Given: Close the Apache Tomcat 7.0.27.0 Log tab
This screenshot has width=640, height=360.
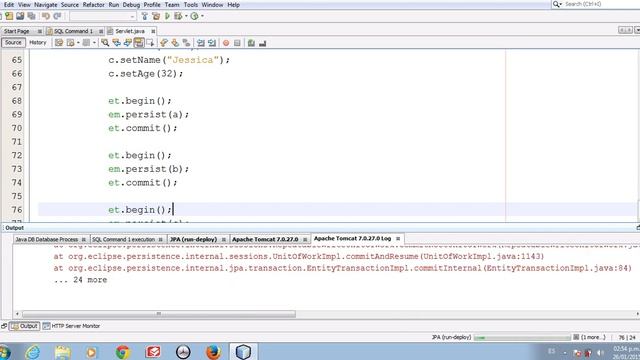Looking at the screenshot, I should pos(398,238).
